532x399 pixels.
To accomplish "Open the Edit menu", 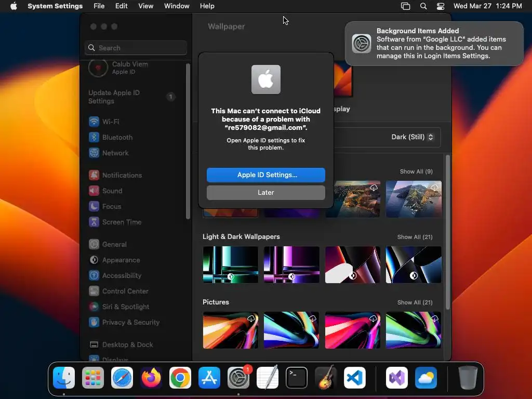I will point(121,6).
